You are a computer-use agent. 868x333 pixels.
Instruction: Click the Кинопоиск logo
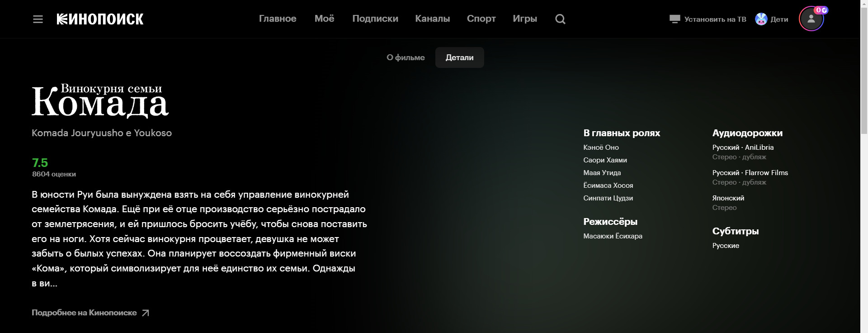click(x=100, y=19)
